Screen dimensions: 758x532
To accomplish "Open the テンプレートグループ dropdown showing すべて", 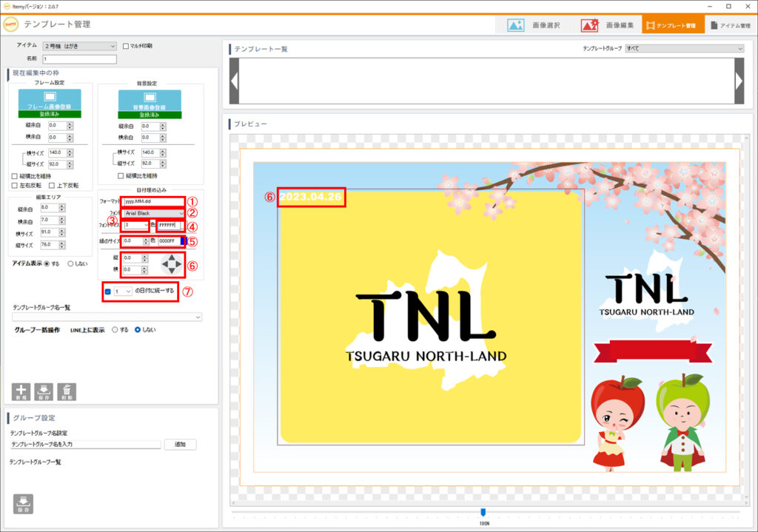I will click(x=684, y=49).
